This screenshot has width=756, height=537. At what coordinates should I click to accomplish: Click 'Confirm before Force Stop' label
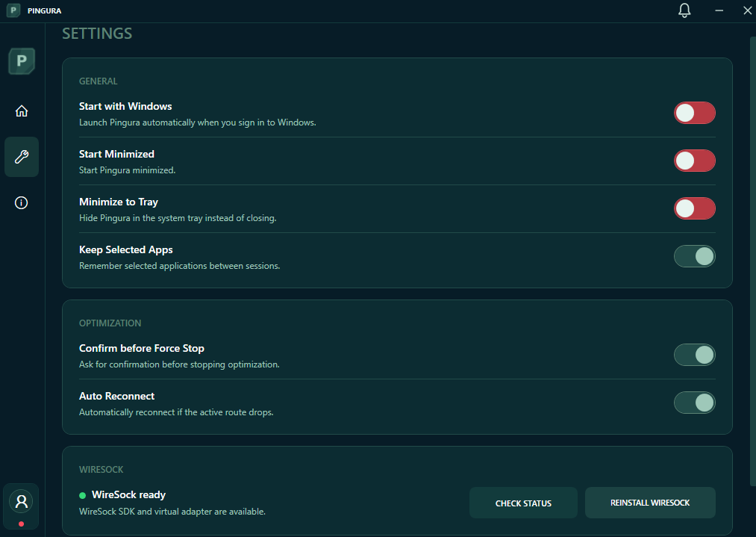142,348
